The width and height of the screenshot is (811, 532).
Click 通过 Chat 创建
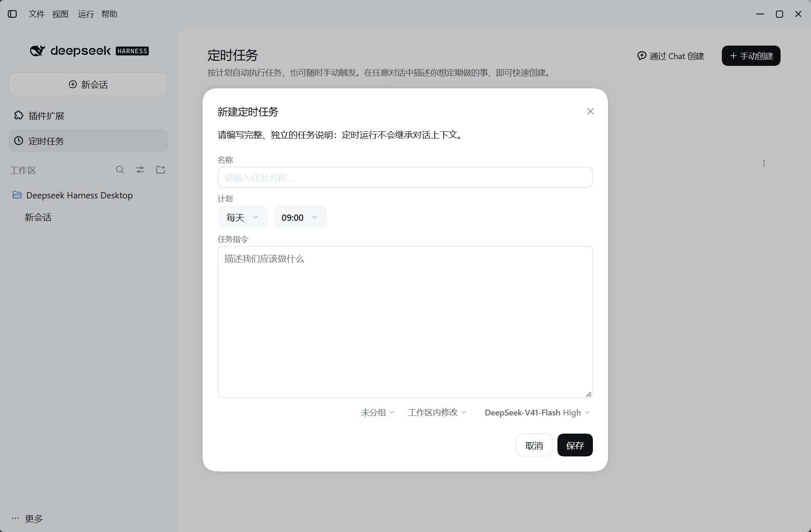point(670,56)
